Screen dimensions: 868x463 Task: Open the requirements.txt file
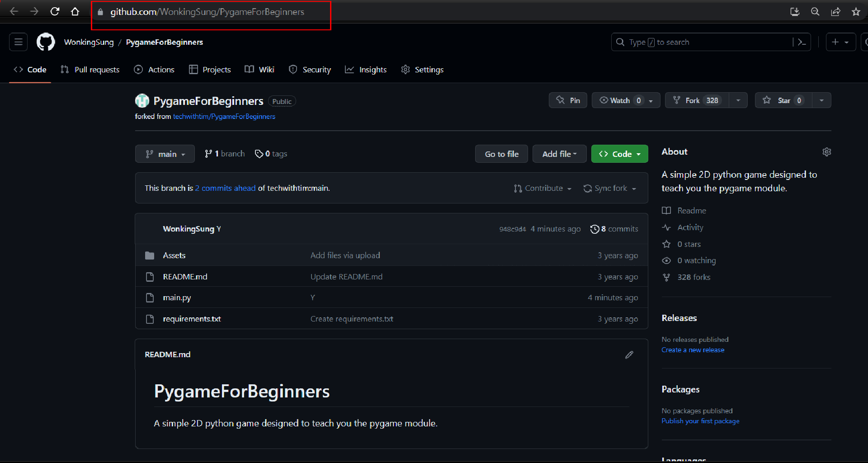[x=192, y=319]
